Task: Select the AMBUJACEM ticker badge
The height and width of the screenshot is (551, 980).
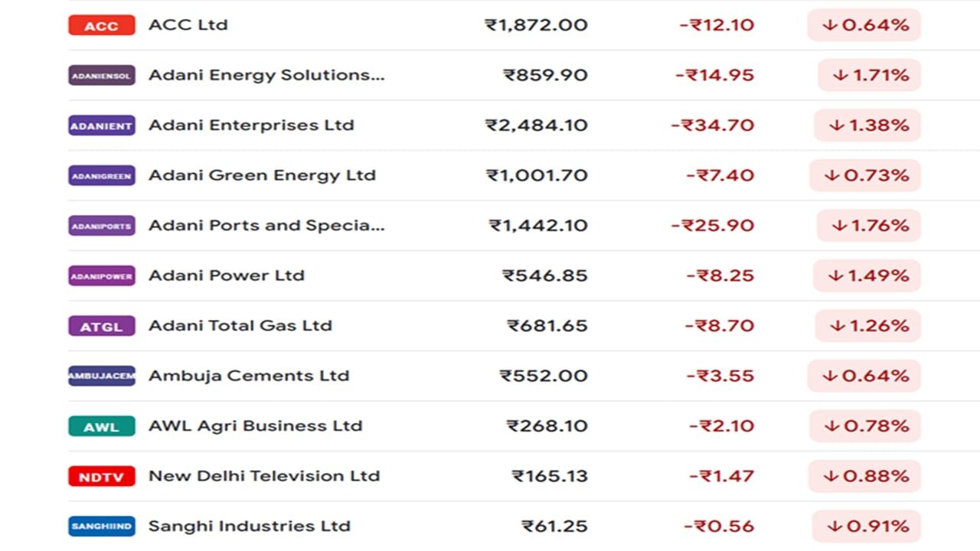Action: (102, 376)
